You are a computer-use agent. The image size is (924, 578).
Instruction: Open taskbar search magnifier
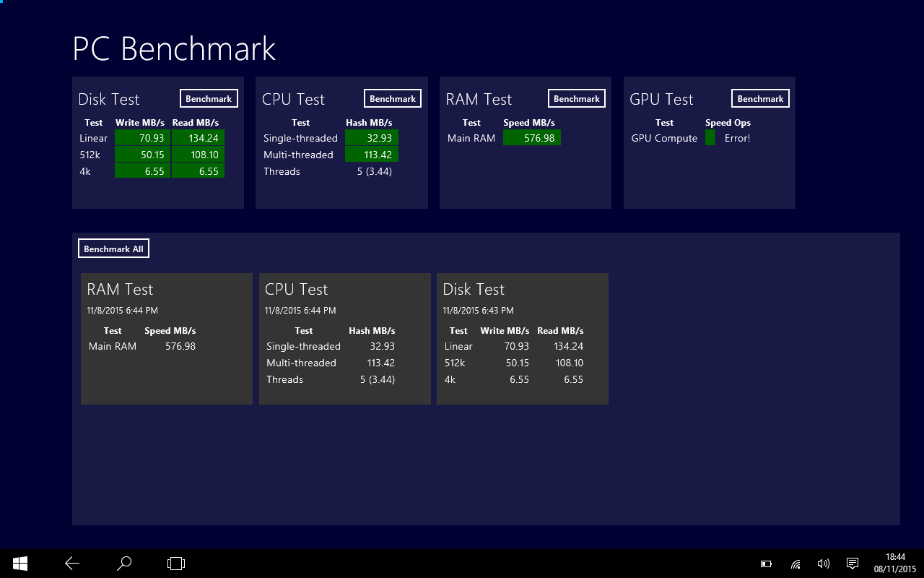[124, 564]
